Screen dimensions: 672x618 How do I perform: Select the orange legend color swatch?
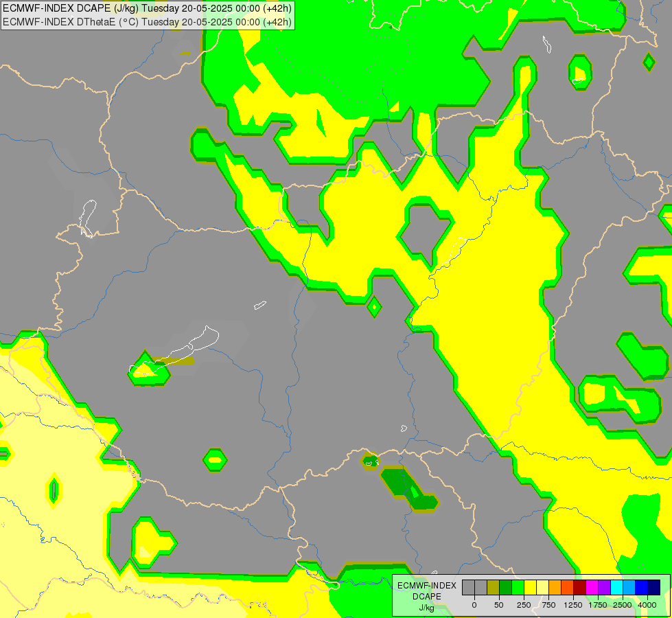pos(555,587)
